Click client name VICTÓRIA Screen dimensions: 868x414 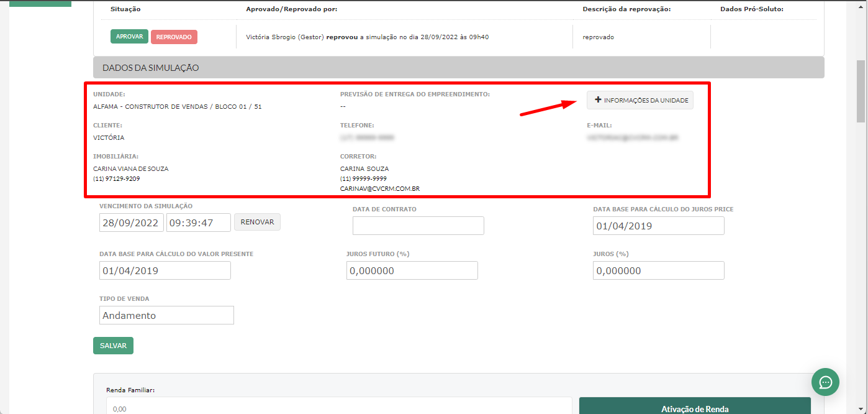pyautogui.click(x=109, y=138)
